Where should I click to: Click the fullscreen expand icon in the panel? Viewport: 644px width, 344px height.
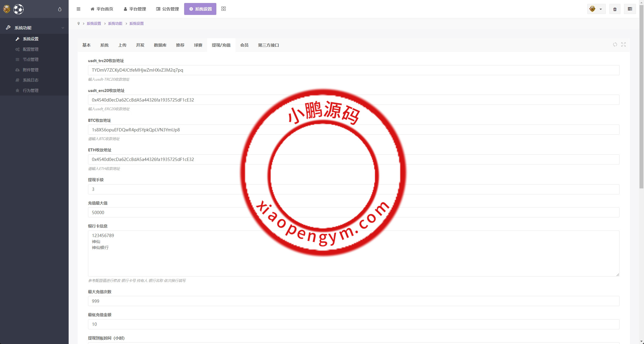point(623,44)
